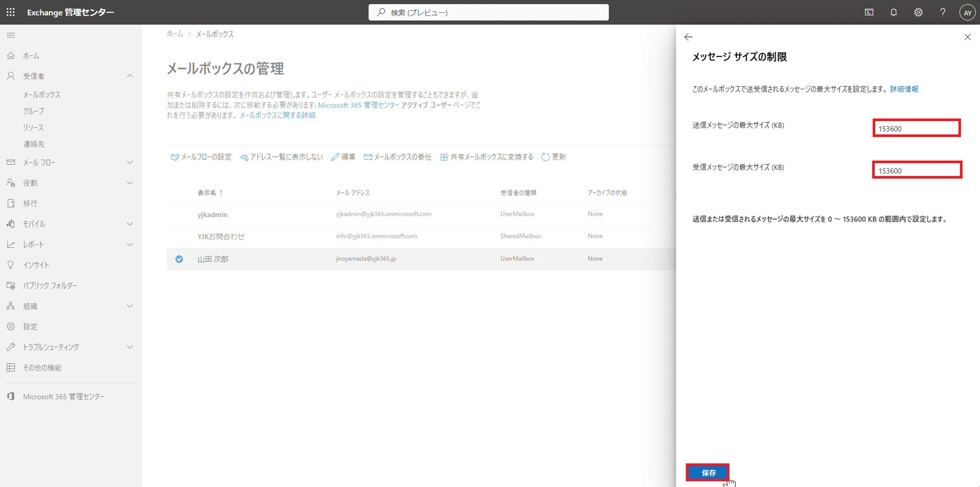This screenshot has width=980, height=487.
Task: Click the 更新 refresh toolbar button
Action: (x=553, y=157)
